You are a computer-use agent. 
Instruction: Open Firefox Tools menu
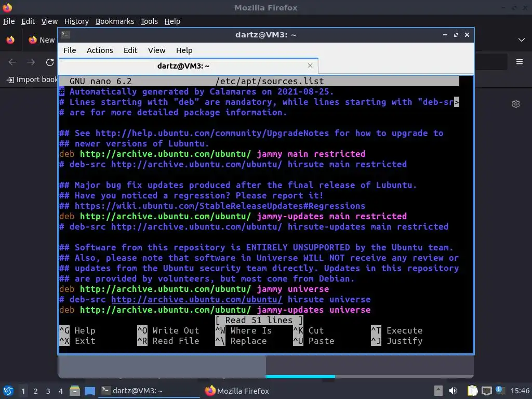[149, 21]
